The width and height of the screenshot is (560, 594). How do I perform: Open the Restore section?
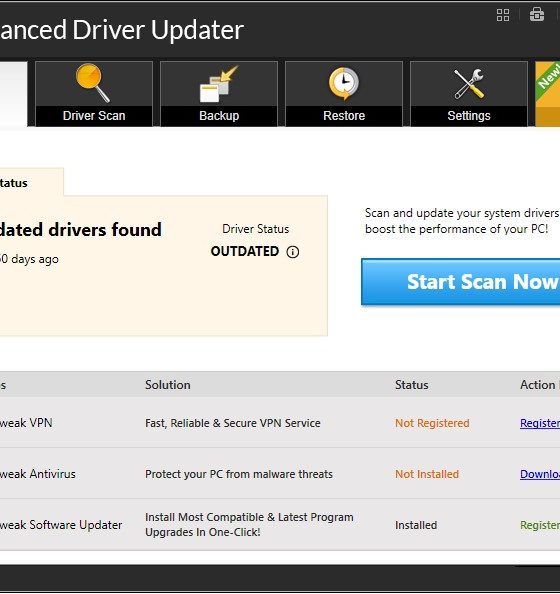pyautogui.click(x=344, y=94)
